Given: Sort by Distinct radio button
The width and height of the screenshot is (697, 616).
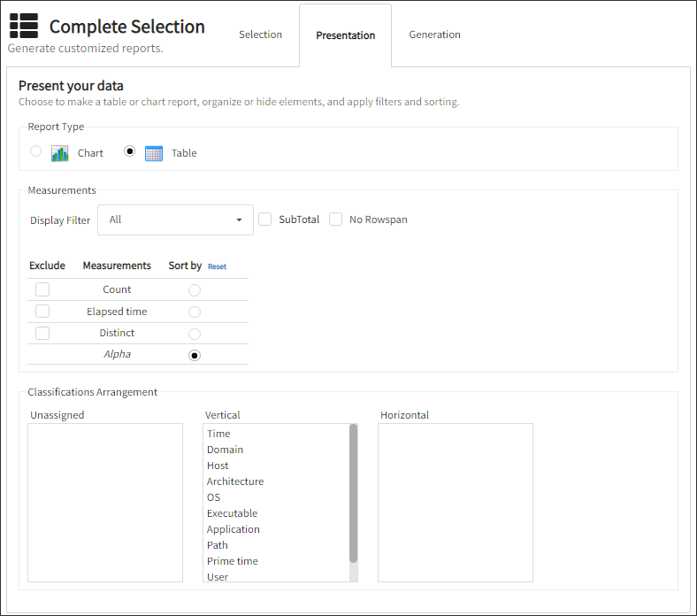Looking at the screenshot, I should tap(195, 334).
